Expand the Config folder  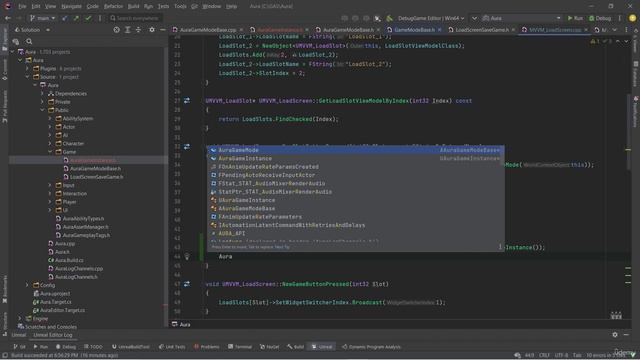pyautogui.click(x=28, y=285)
